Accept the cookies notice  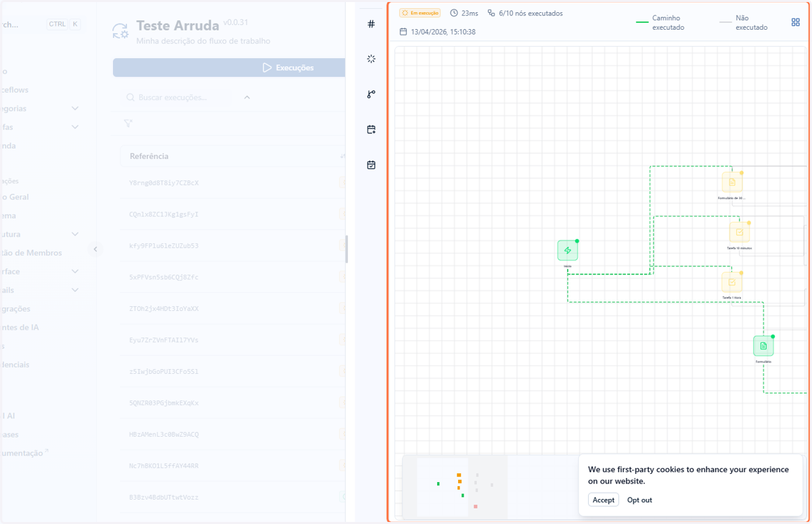[604, 500]
